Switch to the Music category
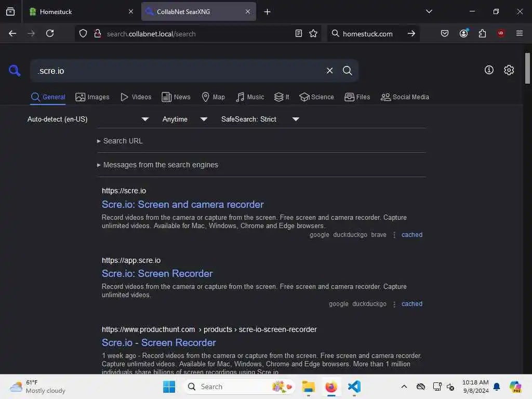Screen dimensions: 532x399 [250, 97]
